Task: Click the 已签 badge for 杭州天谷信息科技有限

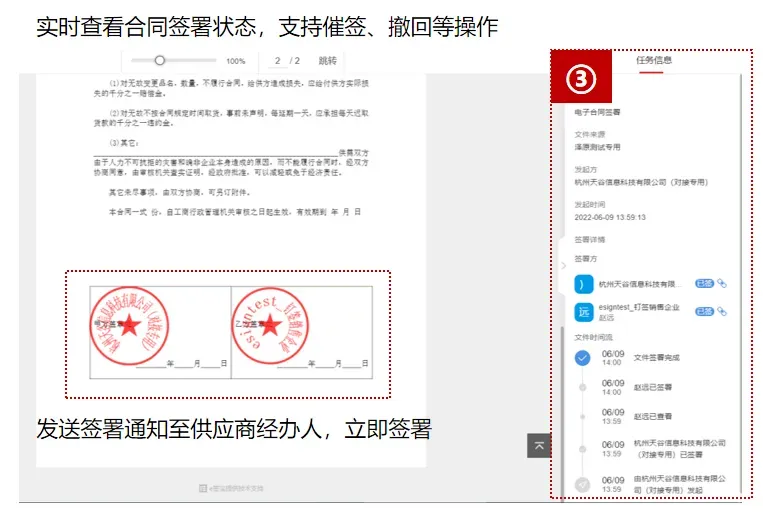Action: tap(704, 283)
